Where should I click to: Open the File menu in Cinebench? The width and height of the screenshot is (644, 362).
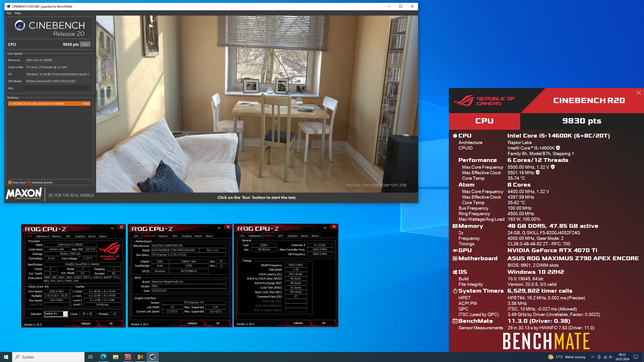9,13
